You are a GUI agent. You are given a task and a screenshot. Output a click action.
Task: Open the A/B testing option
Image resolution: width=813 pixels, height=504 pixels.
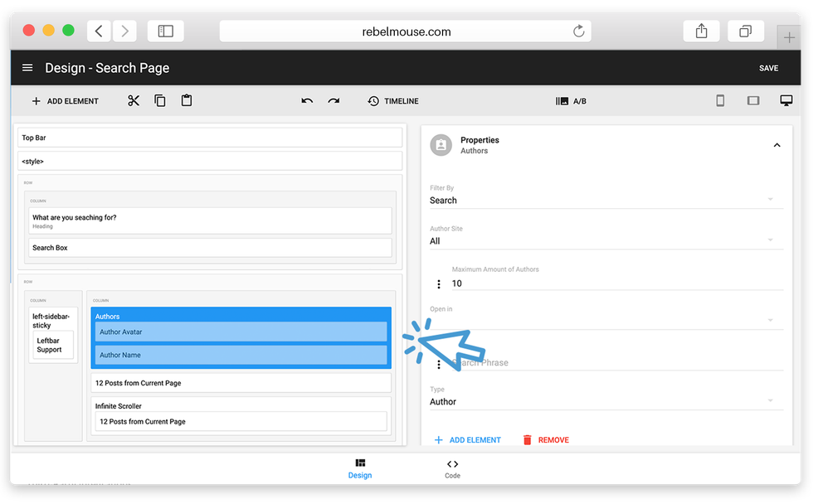(x=571, y=101)
